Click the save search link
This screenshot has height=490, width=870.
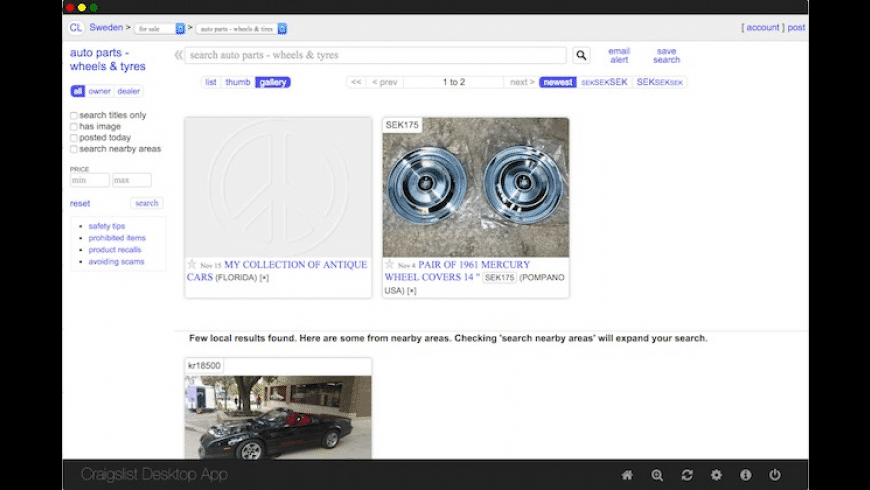tap(666, 55)
